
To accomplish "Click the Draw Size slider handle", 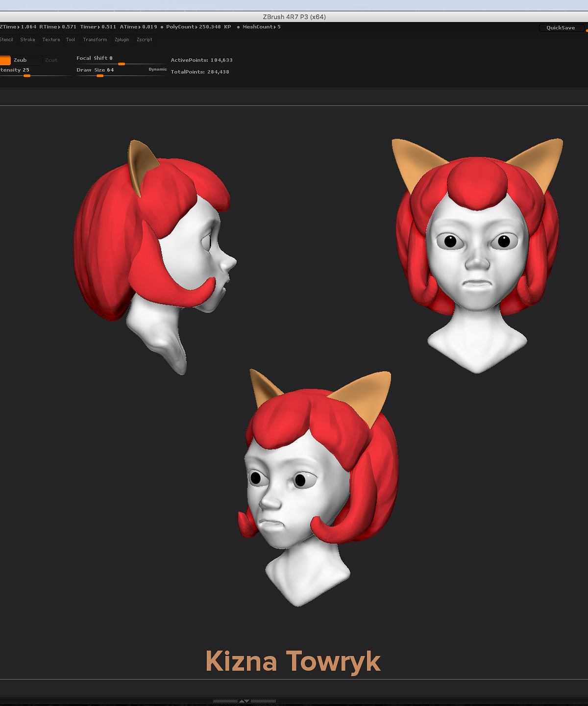I will [100, 76].
